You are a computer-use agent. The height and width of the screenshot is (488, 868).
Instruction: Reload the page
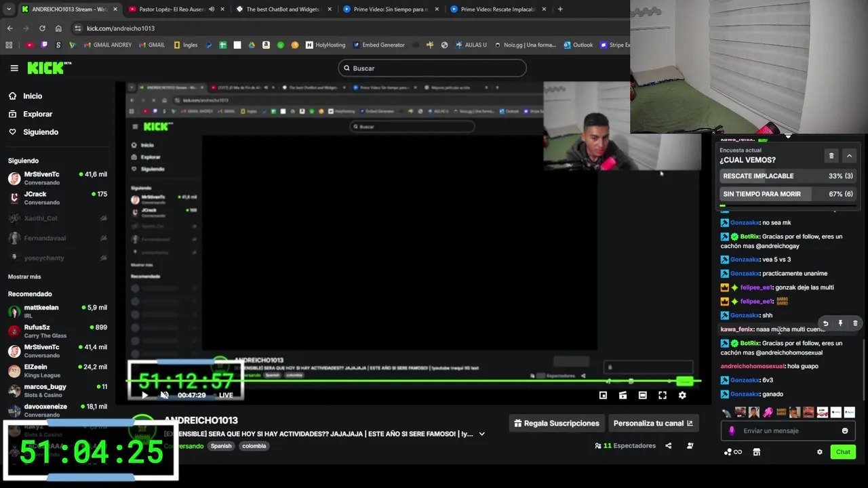[x=42, y=28]
